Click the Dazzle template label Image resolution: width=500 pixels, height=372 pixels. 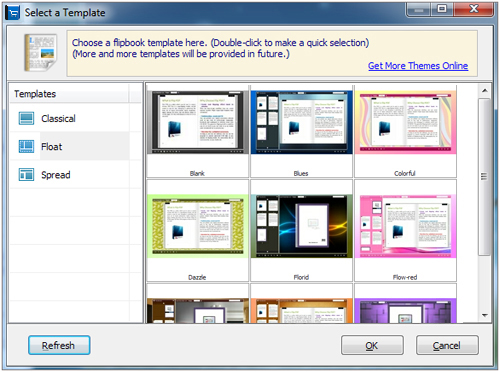197,277
